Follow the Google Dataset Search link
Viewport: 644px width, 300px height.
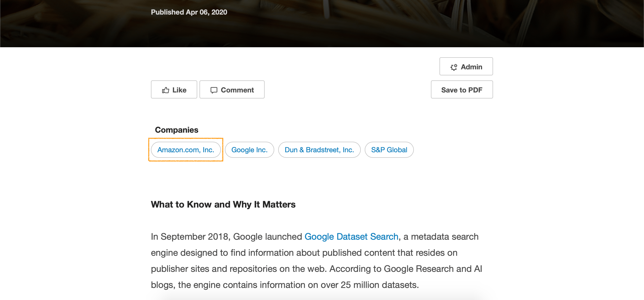tap(351, 237)
